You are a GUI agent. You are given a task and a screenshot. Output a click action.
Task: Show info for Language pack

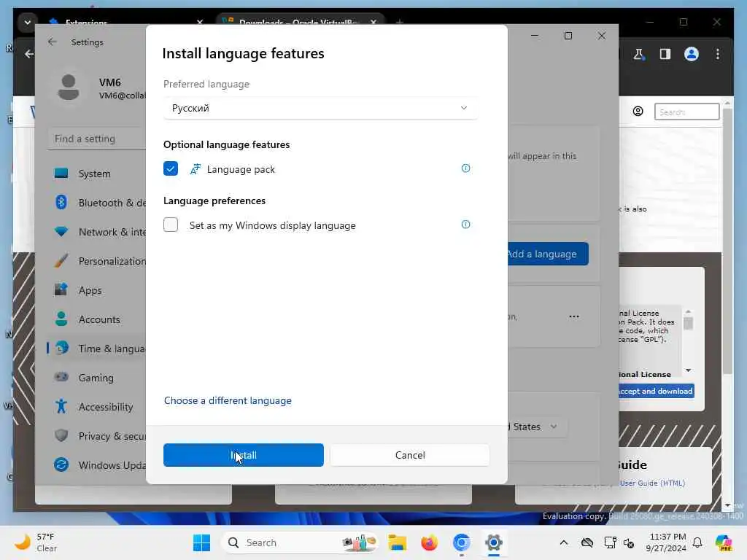point(465,168)
